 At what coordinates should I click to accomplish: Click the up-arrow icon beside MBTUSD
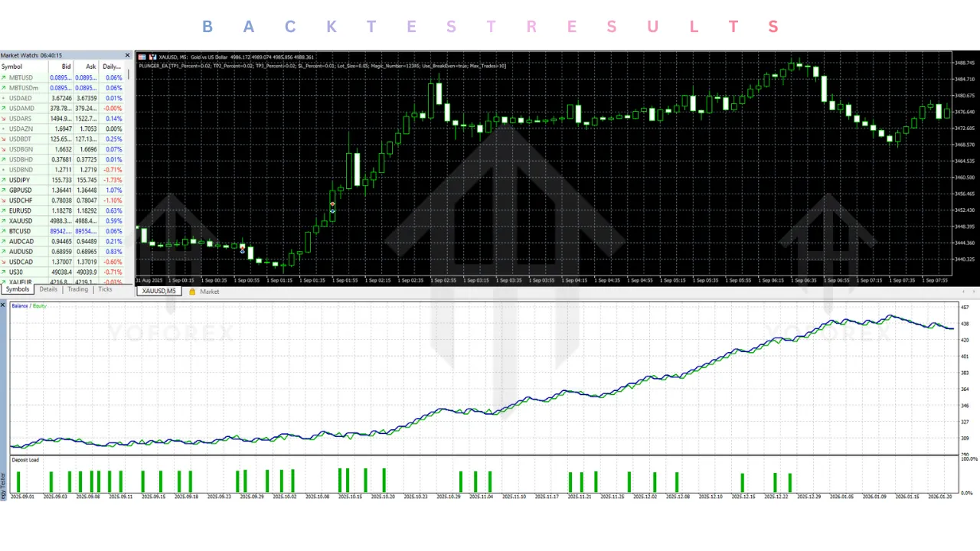click(x=3, y=77)
